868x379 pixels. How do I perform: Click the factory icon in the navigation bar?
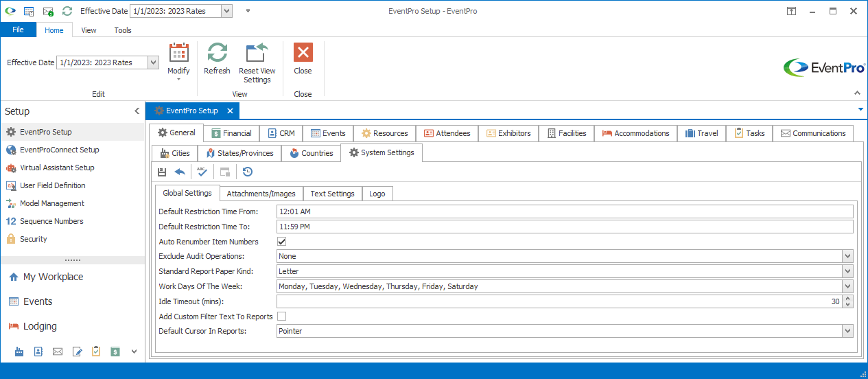(x=19, y=352)
